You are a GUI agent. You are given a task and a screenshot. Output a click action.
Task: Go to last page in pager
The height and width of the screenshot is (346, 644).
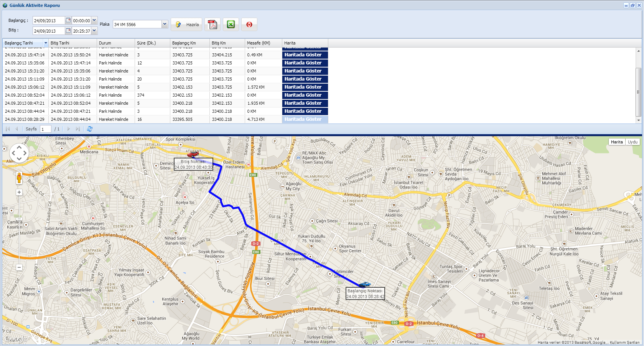pyautogui.click(x=78, y=129)
